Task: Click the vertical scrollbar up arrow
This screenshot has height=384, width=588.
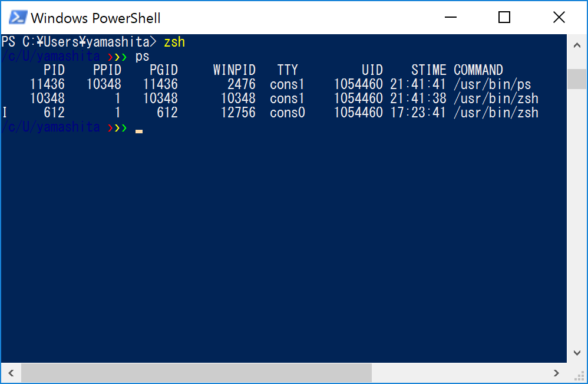Action: (x=577, y=45)
